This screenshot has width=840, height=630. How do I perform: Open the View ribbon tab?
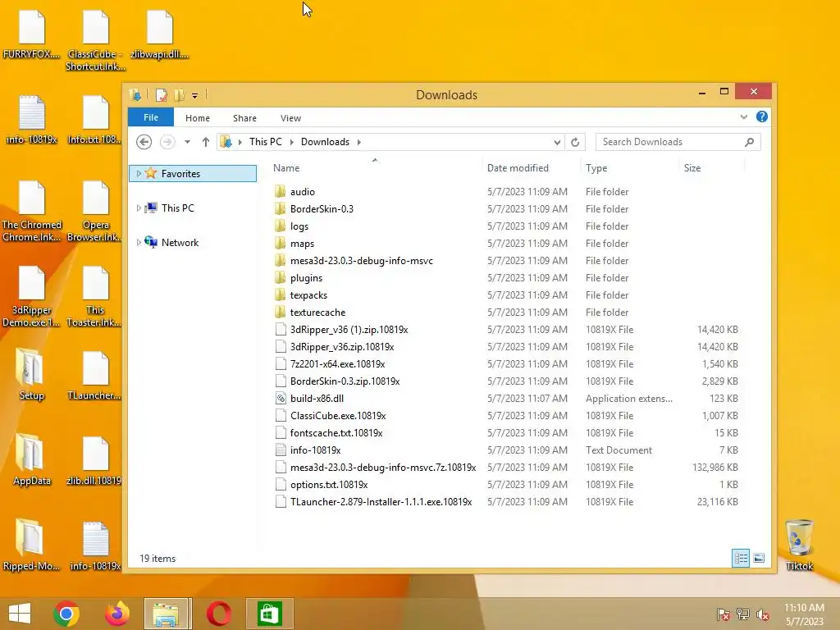point(291,118)
